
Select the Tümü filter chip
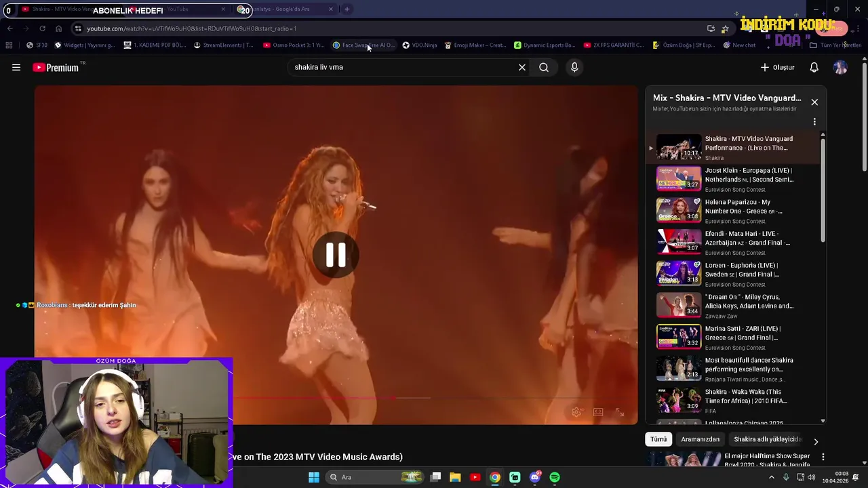[658, 439]
